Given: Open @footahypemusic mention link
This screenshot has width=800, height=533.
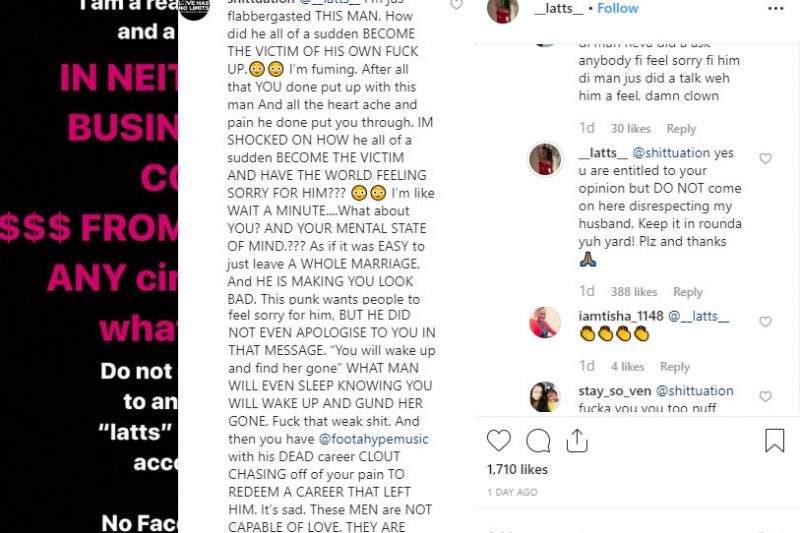Looking at the screenshot, I should pyautogui.click(x=373, y=439).
